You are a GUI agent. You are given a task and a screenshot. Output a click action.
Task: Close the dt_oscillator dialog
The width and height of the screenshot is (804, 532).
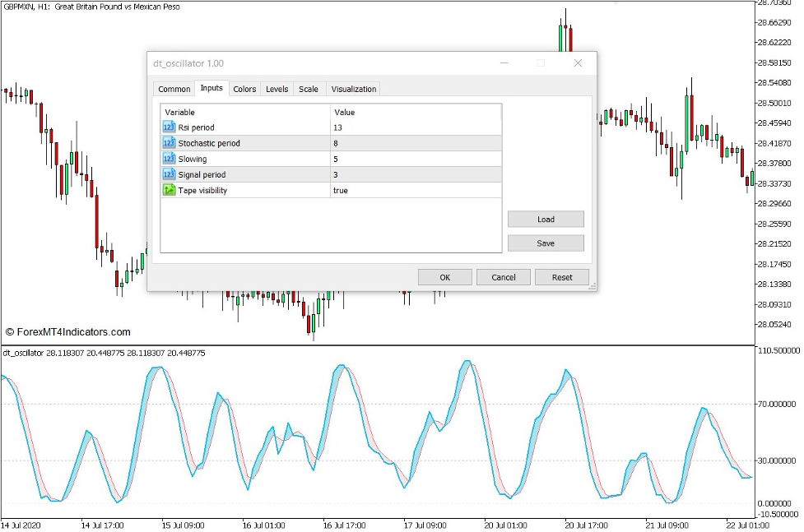point(578,63)
